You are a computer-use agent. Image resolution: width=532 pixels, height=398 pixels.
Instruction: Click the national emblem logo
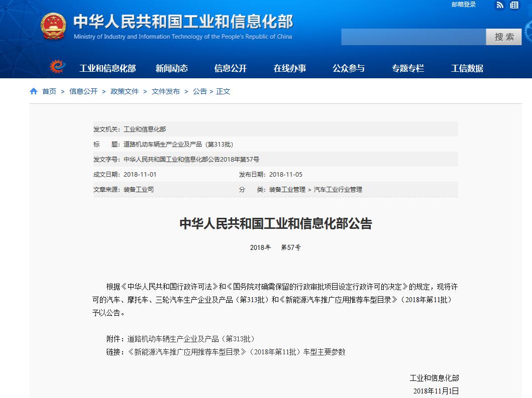click(53, 27)
